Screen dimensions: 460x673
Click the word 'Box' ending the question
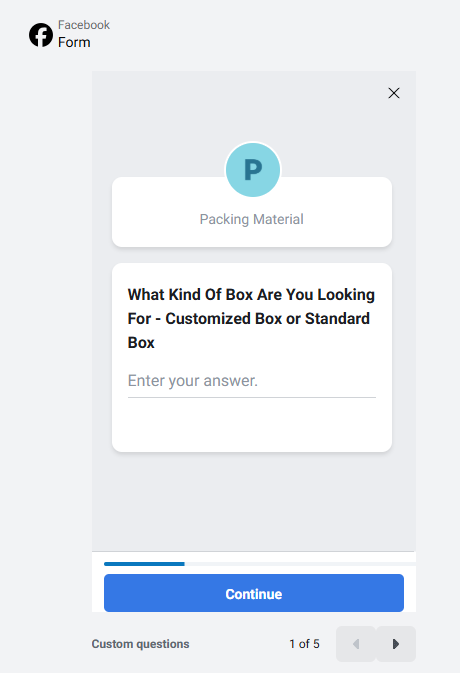coord(141,343)
